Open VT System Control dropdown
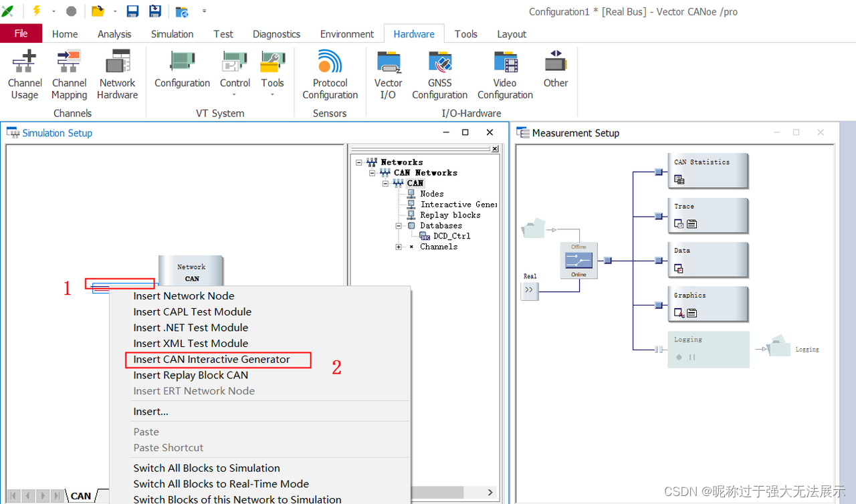The width and height of the screenshot is (856, 504). point(235,74)
